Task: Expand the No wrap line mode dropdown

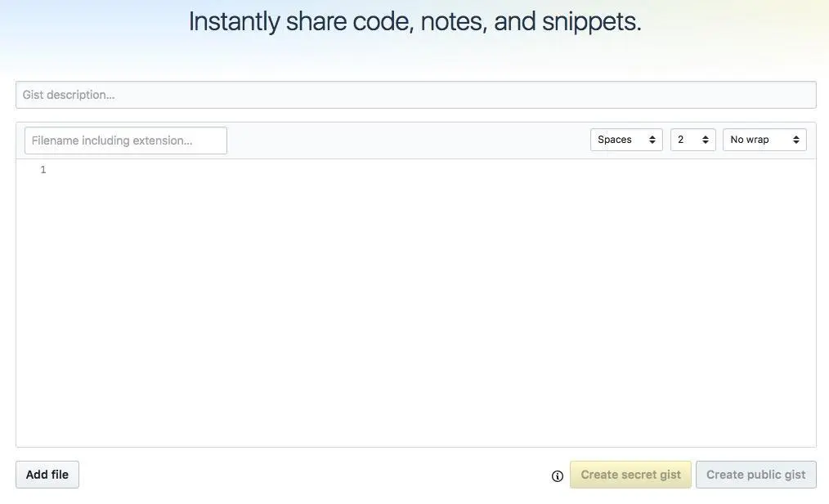Action: tap(764, 140)
